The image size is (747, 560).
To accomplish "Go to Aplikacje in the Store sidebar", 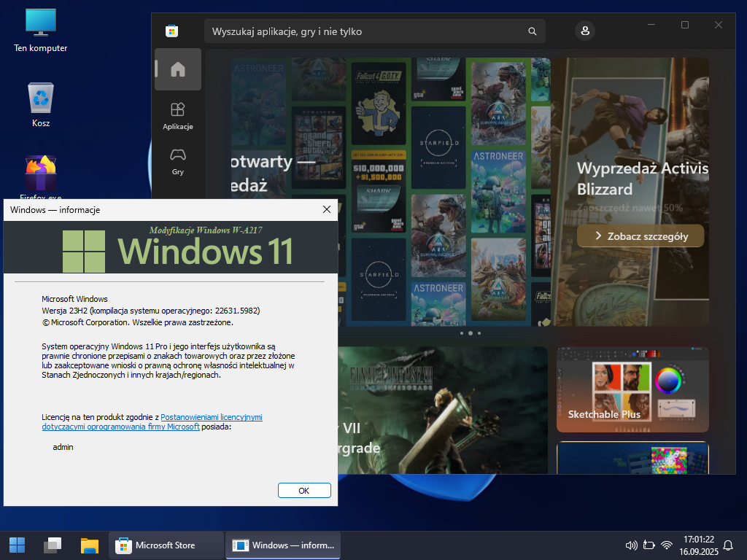I will pyautogui.click(x=177, y=115).
